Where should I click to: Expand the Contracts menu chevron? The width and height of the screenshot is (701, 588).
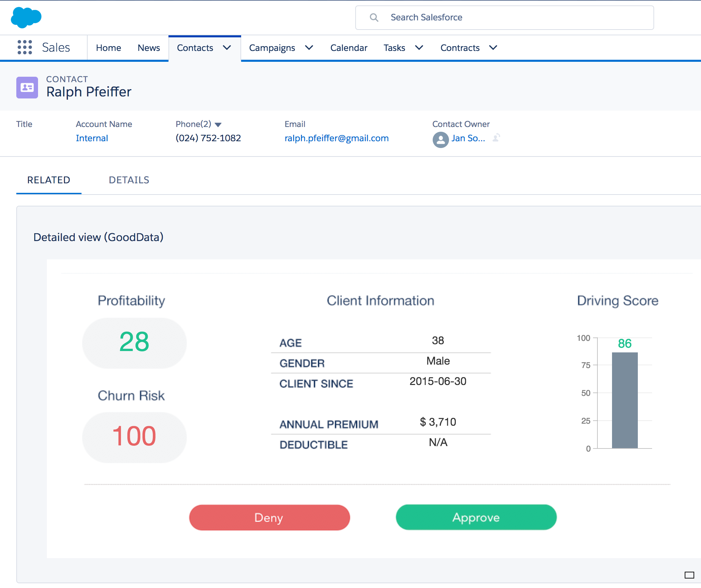click(493, 48)
